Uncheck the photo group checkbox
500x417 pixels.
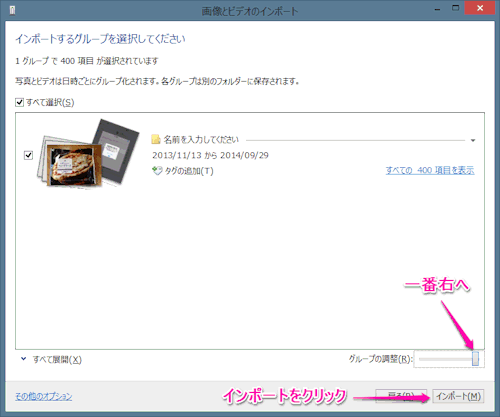[x=28, y=155]
